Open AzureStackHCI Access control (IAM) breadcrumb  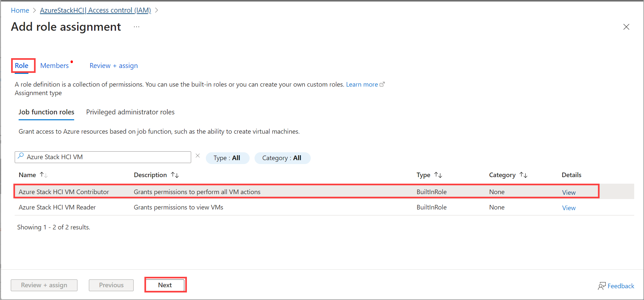pyautogui.click(x=95, y=10)
